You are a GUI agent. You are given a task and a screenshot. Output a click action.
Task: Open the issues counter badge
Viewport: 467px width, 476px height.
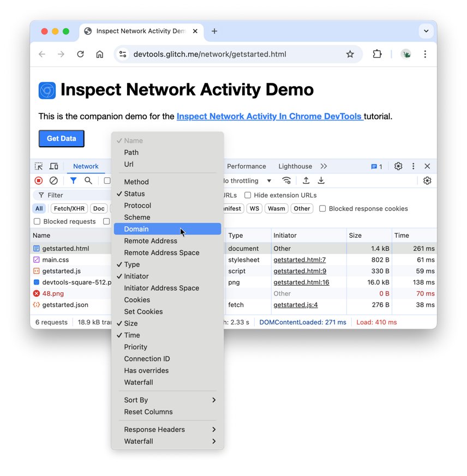[x=377, y=167]
